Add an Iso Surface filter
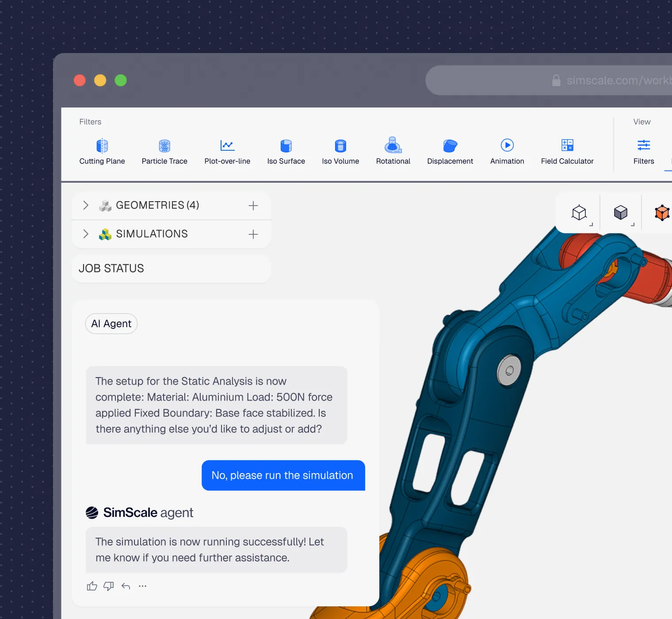Image resolution: width=672 pixels, height=619 pixels. coord(286,152)
